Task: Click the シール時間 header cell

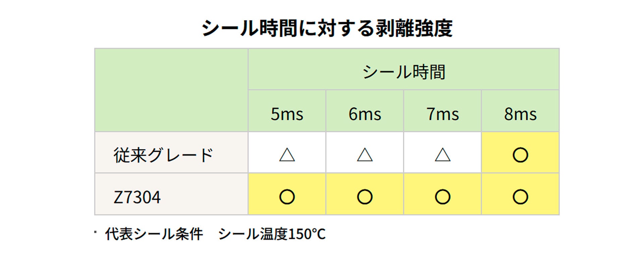Action: [x=404, y=72]
